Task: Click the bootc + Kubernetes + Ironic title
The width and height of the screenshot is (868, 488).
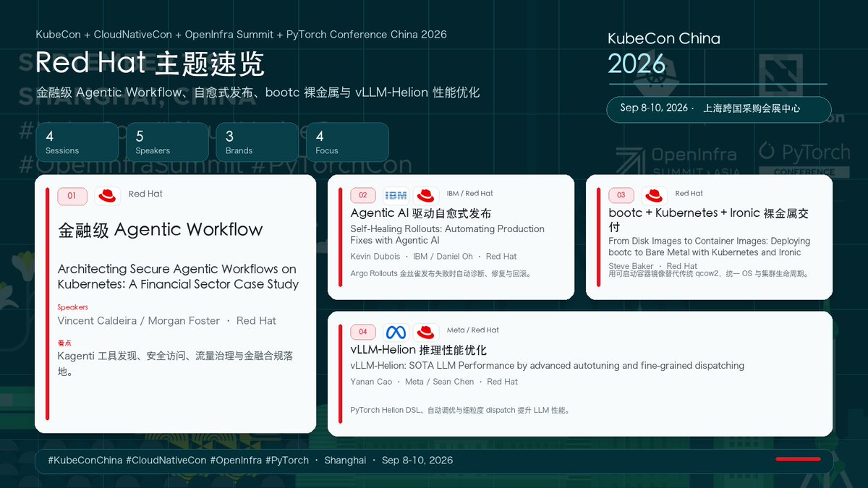Action: click(709, 219)
